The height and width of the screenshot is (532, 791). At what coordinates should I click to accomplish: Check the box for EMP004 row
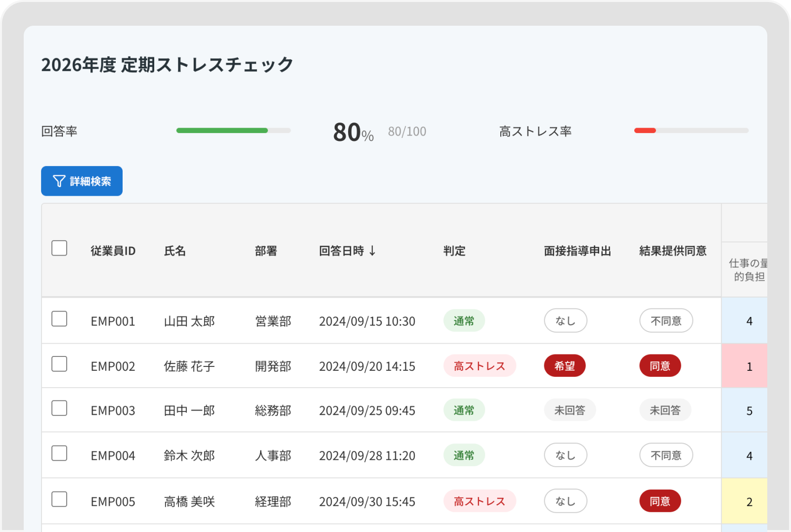(x=59, y=453)
